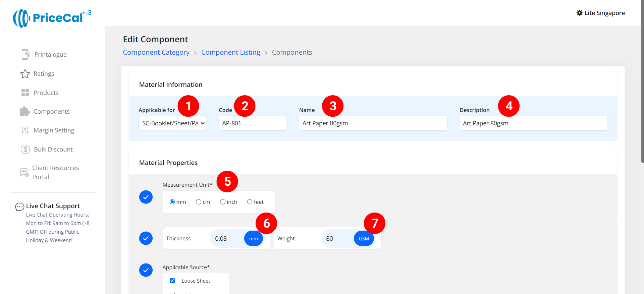Go to Component Category breadcrumb
This screenshot has width=644, height=294.
point(156,52)
